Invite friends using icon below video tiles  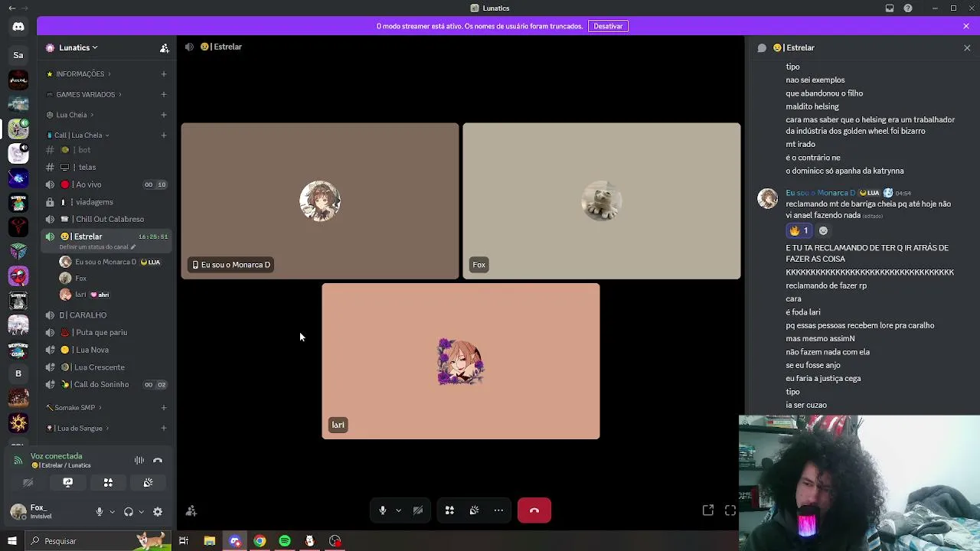(x=191, y=510)
